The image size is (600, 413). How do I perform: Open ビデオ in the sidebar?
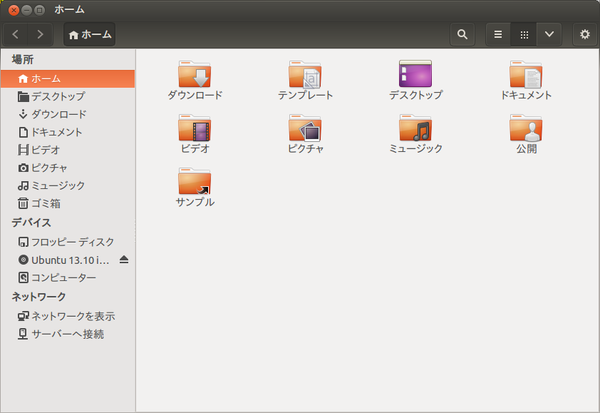point(68,150)
